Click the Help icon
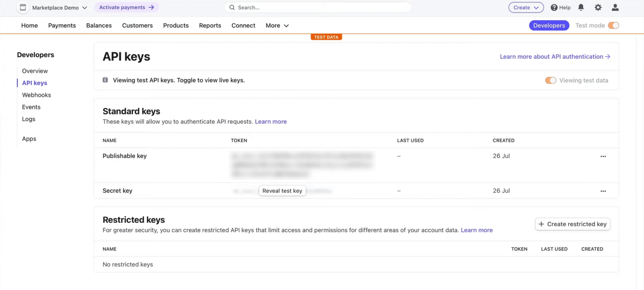This screenshot has width=644, height=290. point(554,7)
